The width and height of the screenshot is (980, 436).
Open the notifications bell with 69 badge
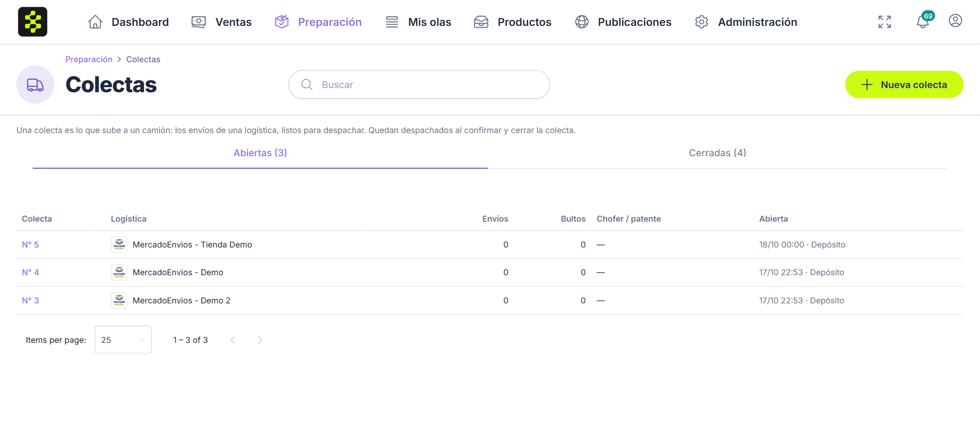coord(924,20)
